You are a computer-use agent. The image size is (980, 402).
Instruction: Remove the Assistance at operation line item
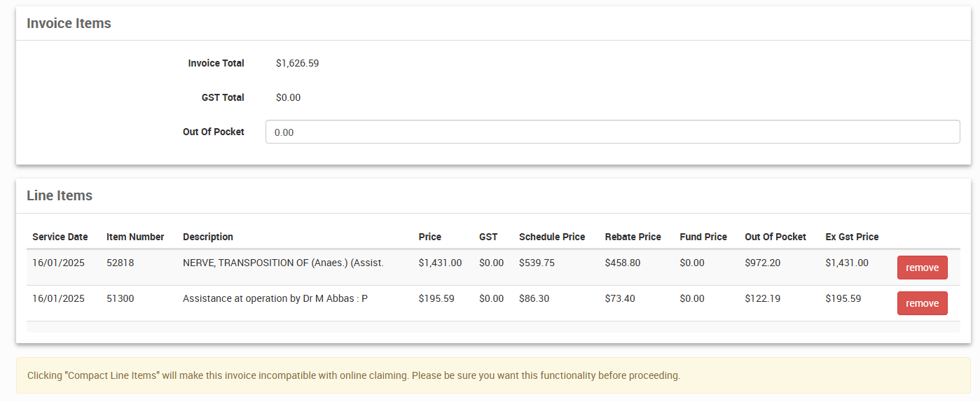(922, 303)
